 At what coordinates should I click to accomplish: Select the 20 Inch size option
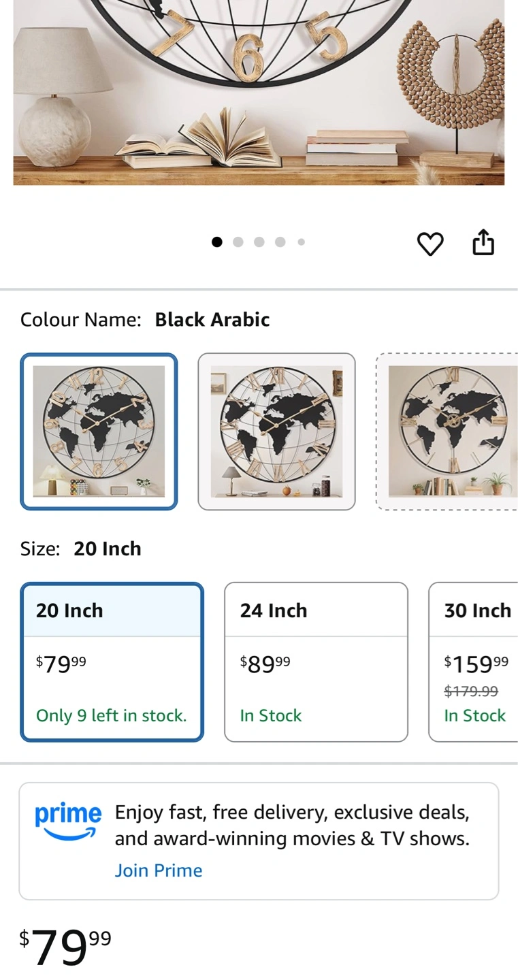pyautogui.click(x=112, y=661)
